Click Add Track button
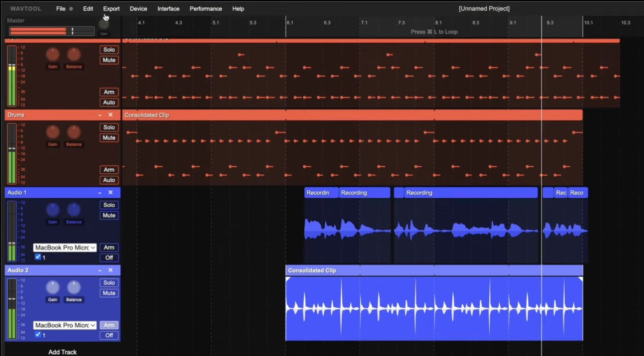644x356 pixels. 62,352
